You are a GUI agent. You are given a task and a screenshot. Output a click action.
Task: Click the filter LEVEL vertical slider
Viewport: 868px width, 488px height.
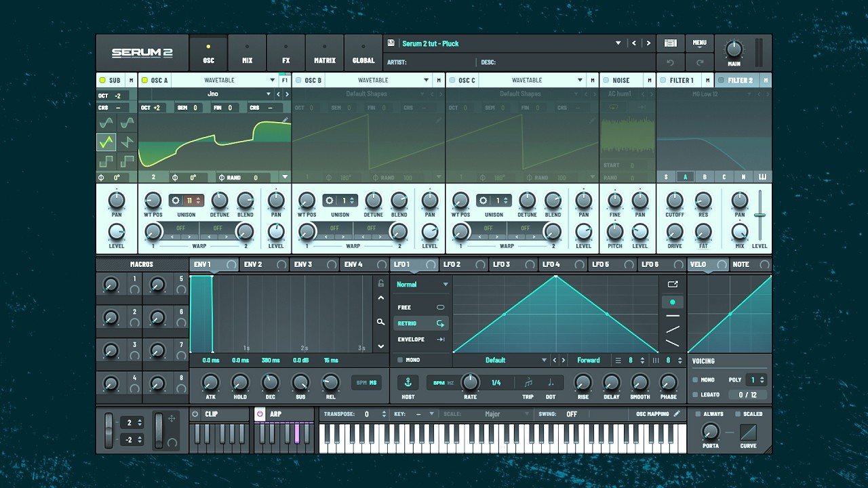coord(760,215)
